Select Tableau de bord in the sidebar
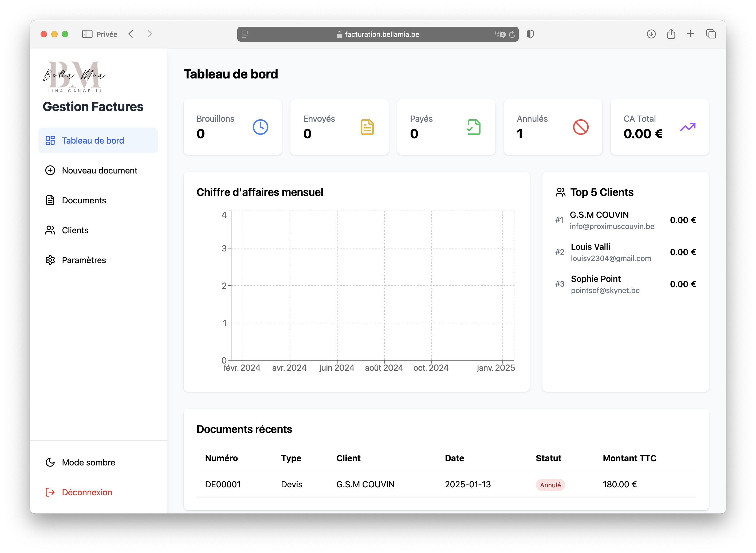This screenshot has height=553, width=756. point(93,141)
